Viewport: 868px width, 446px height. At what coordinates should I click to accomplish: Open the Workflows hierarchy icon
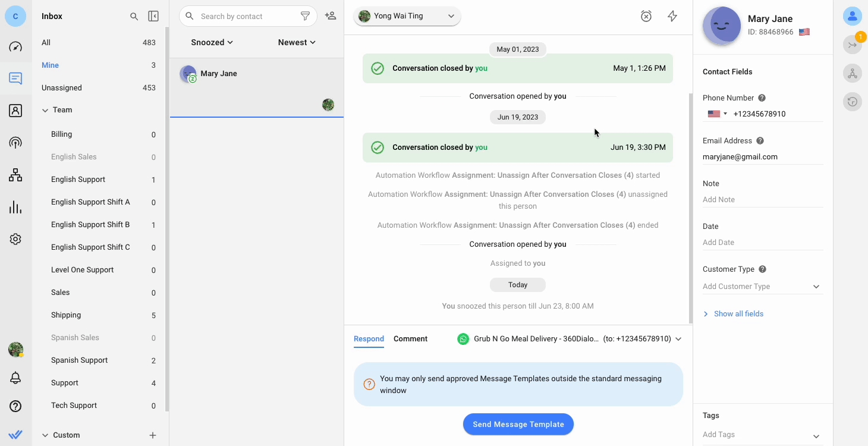tap(15, 175)
